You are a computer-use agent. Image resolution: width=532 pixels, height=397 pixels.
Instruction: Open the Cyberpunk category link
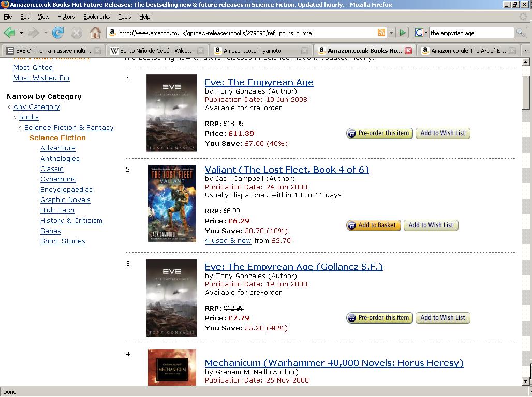tap(58, 179)
